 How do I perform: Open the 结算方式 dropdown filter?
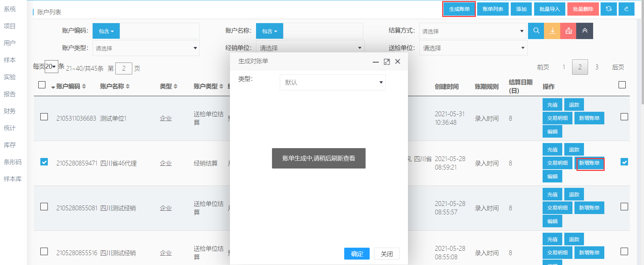472,31
